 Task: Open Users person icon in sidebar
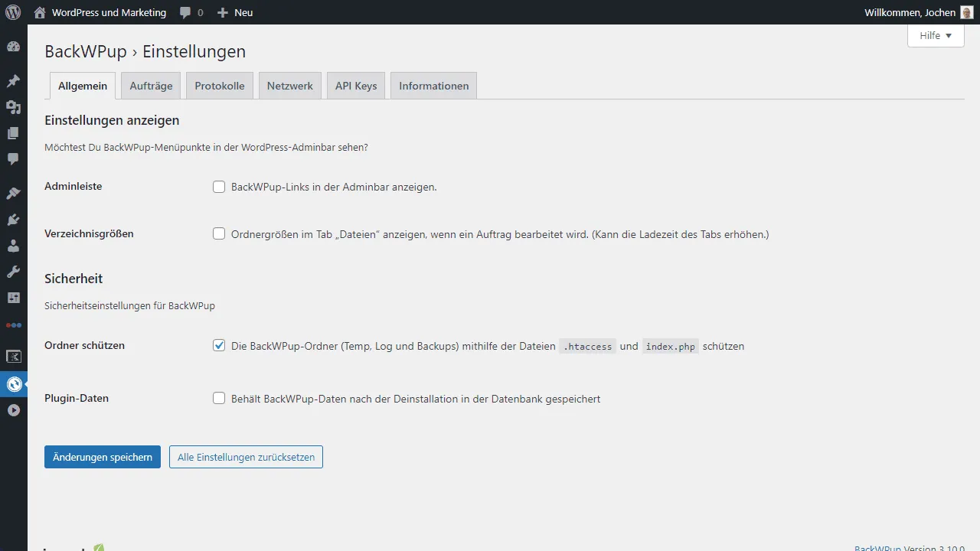coord(13,246)
